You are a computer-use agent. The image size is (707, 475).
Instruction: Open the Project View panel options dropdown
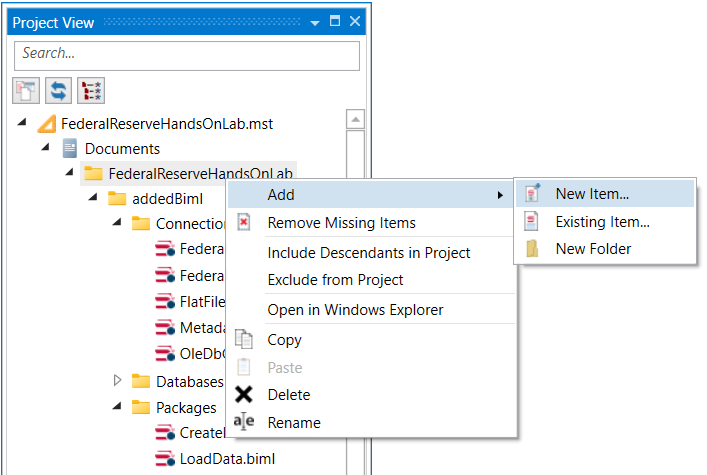click(x=315, y=22)
